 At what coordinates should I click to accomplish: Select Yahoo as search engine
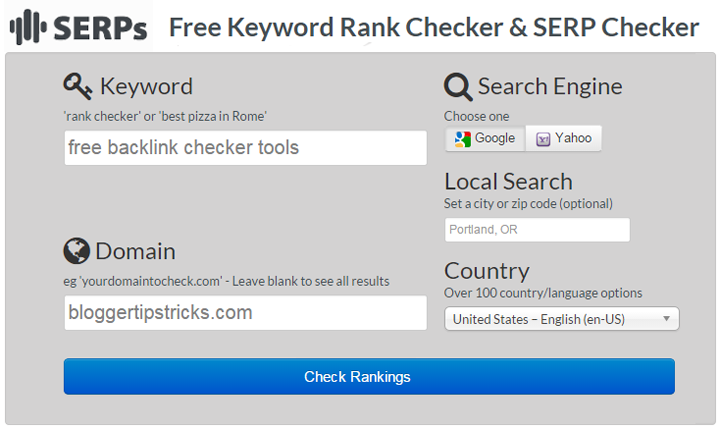click(563, 138)
